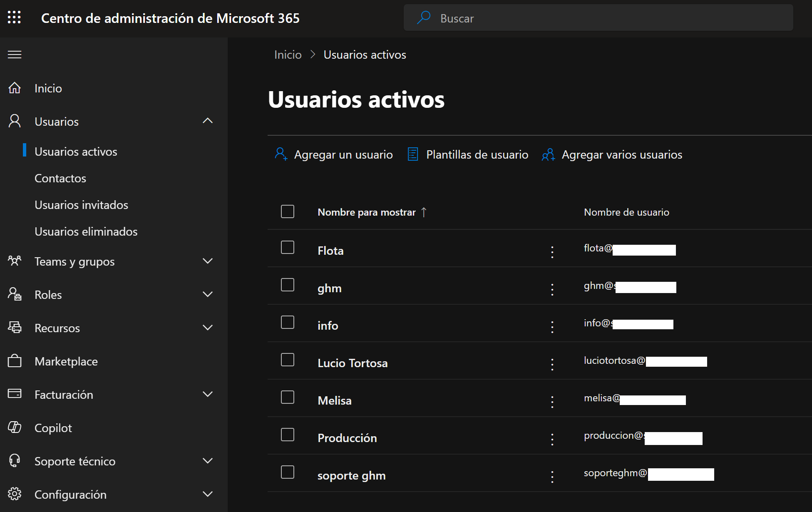Viewport: 812px width, 512px height.
Task: Click the Copilot icon in sidebar
Action: point(15,427)
